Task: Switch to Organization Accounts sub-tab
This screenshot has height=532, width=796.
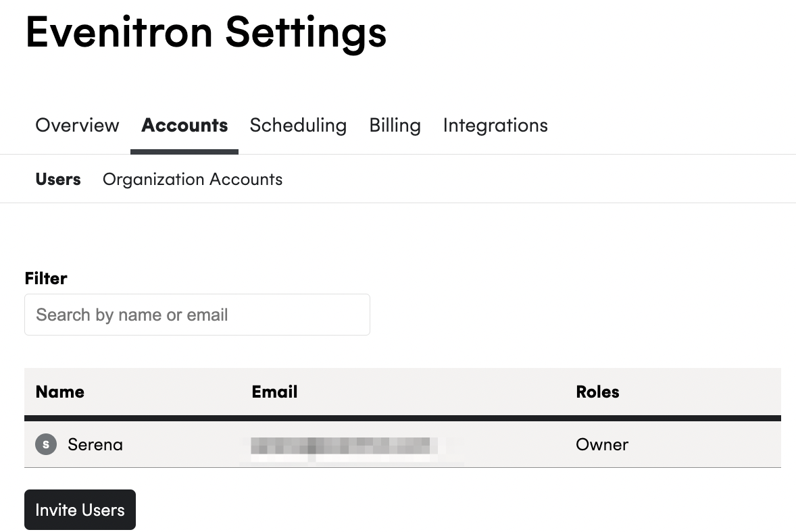Action: tap(193, 179)
